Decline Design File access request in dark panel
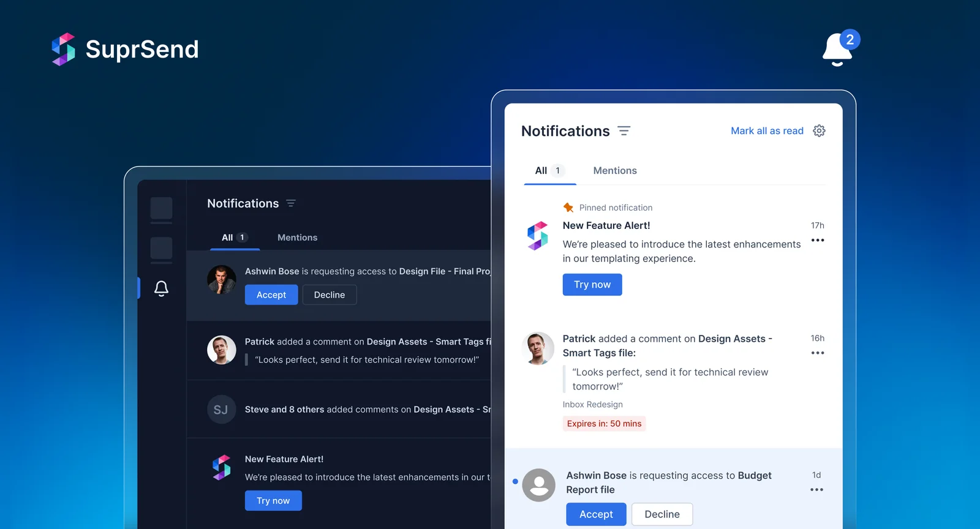 (330, 295)
